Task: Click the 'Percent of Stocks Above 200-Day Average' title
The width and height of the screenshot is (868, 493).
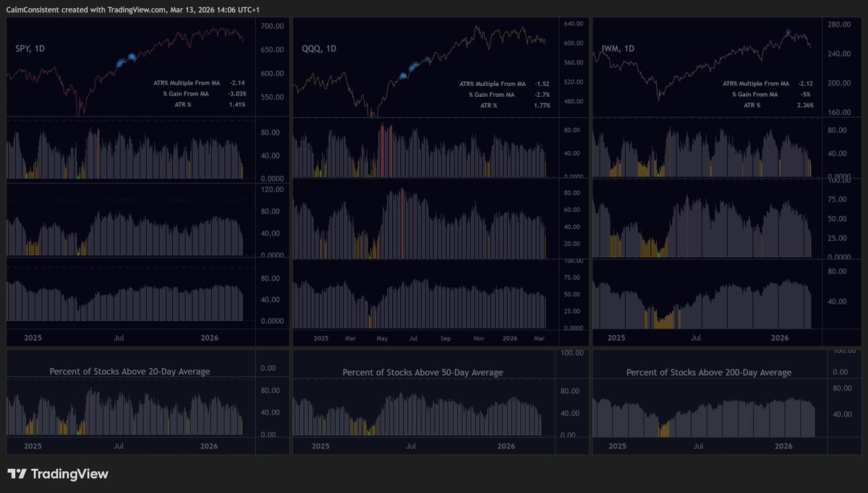Action: [709, 372]
